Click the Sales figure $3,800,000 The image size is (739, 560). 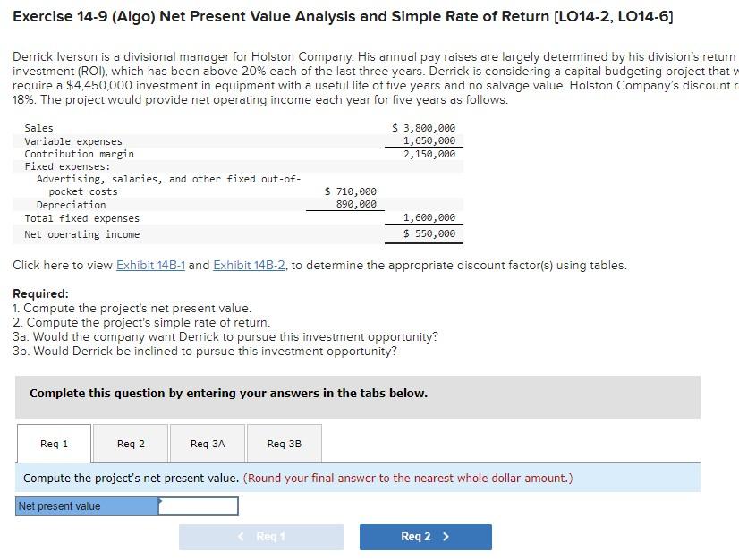coord(422,128)
